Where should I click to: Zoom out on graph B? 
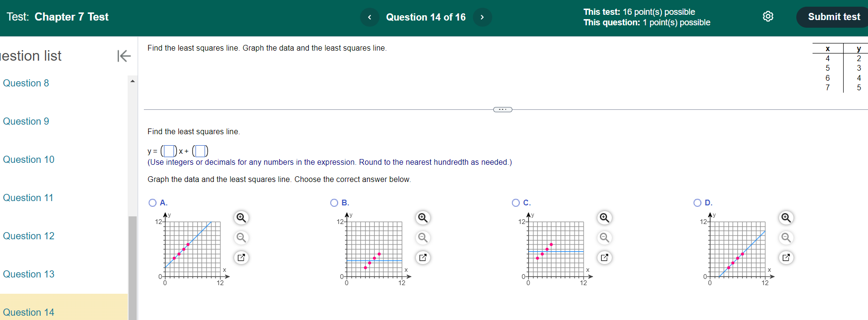[423, 237]
